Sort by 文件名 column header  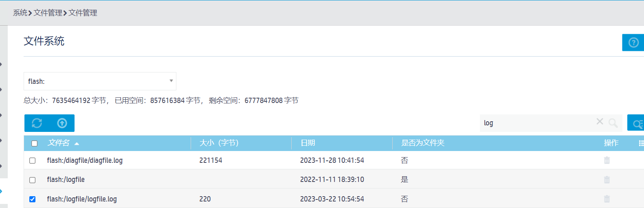tap(59, 143)
